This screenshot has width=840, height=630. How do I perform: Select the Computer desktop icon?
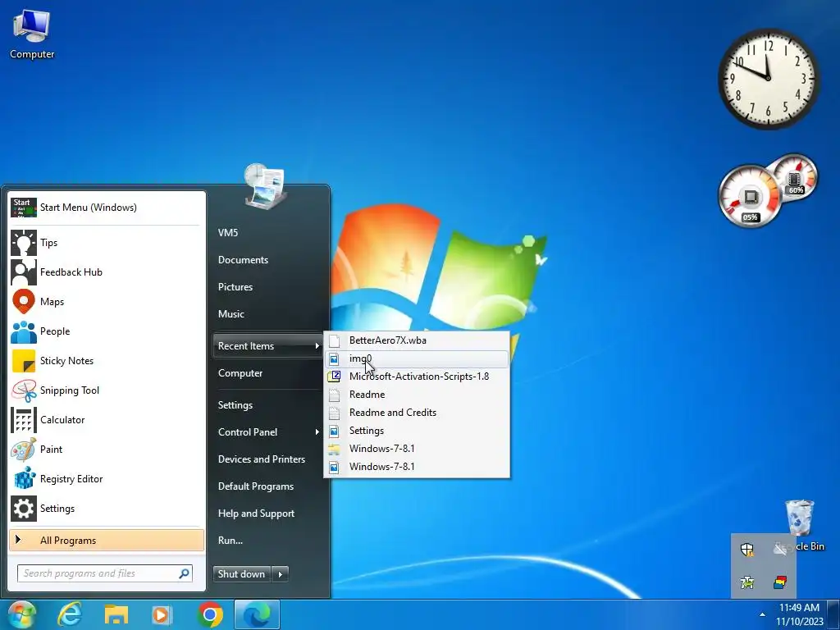[x=32, y=34]
